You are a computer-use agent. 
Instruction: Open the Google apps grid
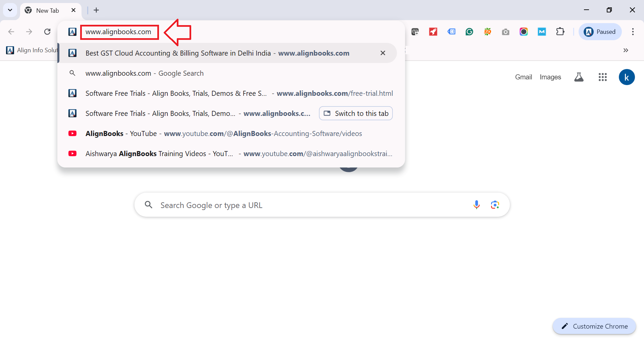pyautogui.click(x=603, y=77)
